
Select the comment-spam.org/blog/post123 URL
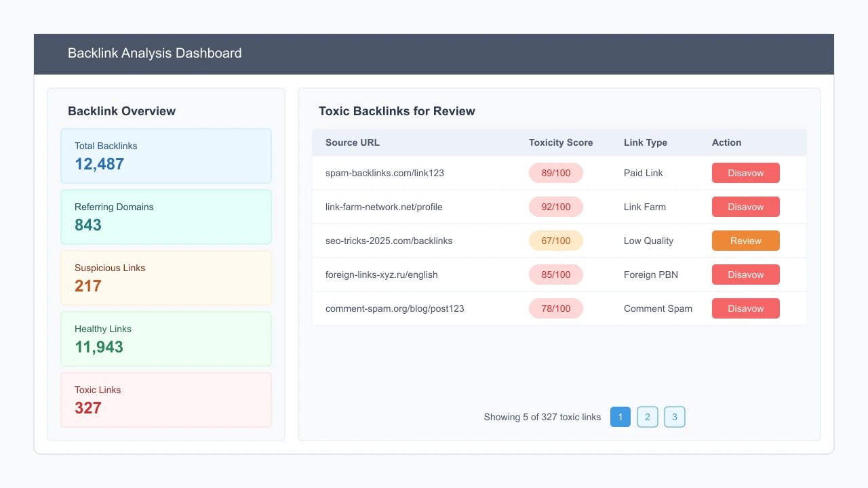pyautogui.click(x=395, y=308)
